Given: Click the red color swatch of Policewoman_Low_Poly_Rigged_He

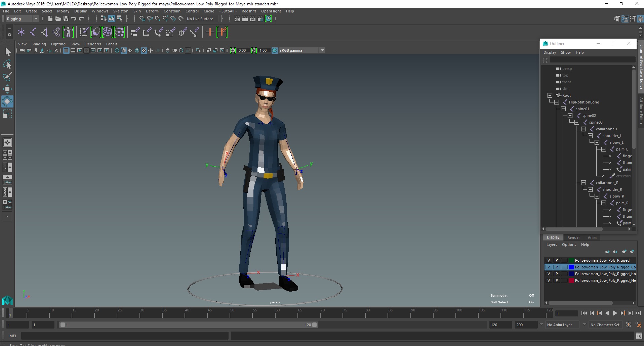Looking at the screenshot, I should (571, 280).
